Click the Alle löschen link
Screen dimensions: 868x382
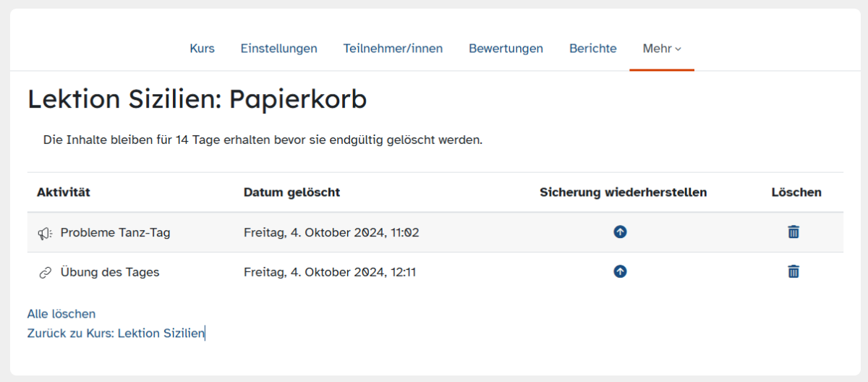point(61,314)
